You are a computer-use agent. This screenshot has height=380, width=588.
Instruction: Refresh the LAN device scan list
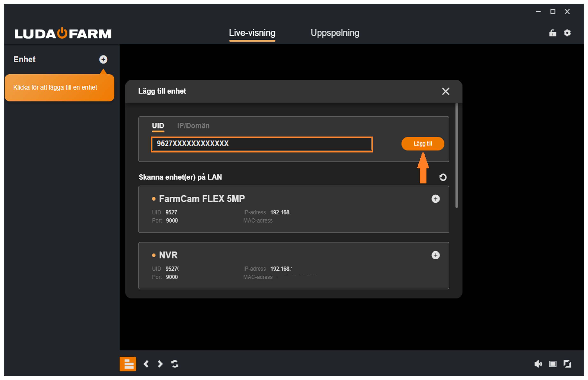tap(443, 177)
